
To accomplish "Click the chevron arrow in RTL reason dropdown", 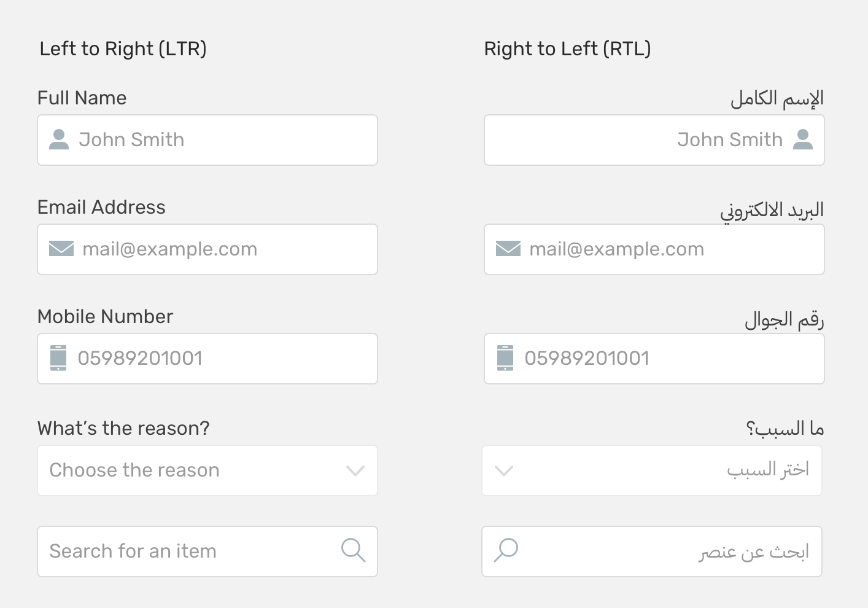I will tap(504, 471).
